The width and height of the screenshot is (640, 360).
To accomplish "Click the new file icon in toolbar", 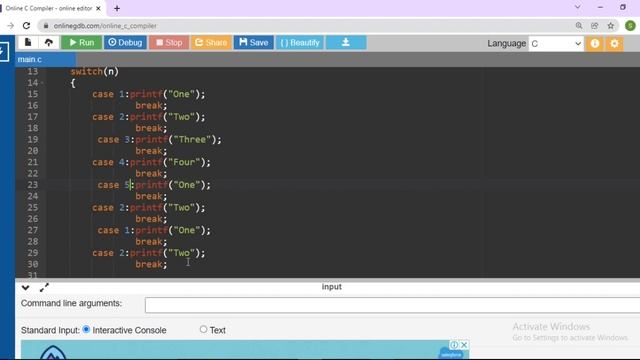I will [x=28, y=42].
